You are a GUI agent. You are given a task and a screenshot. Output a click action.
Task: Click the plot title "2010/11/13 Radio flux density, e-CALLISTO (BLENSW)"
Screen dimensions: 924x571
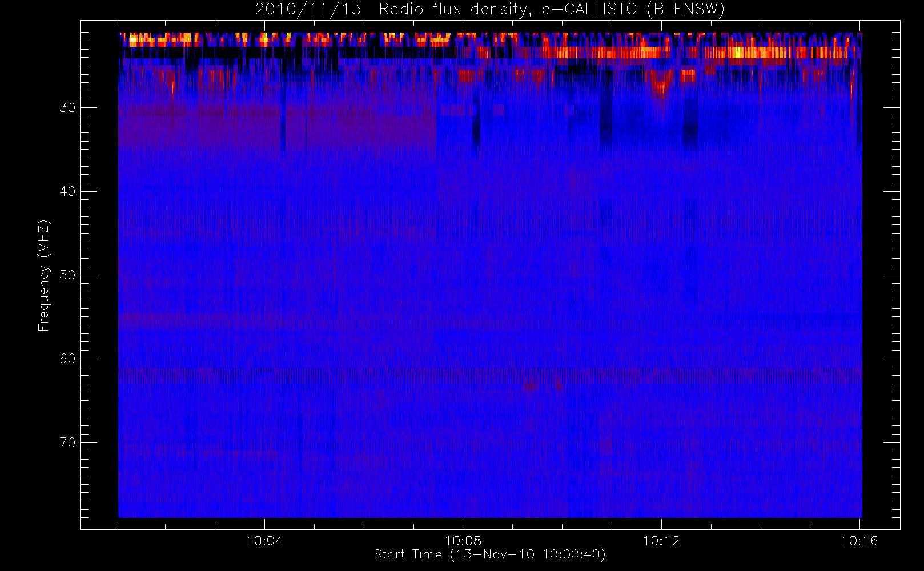click(490, 10)
